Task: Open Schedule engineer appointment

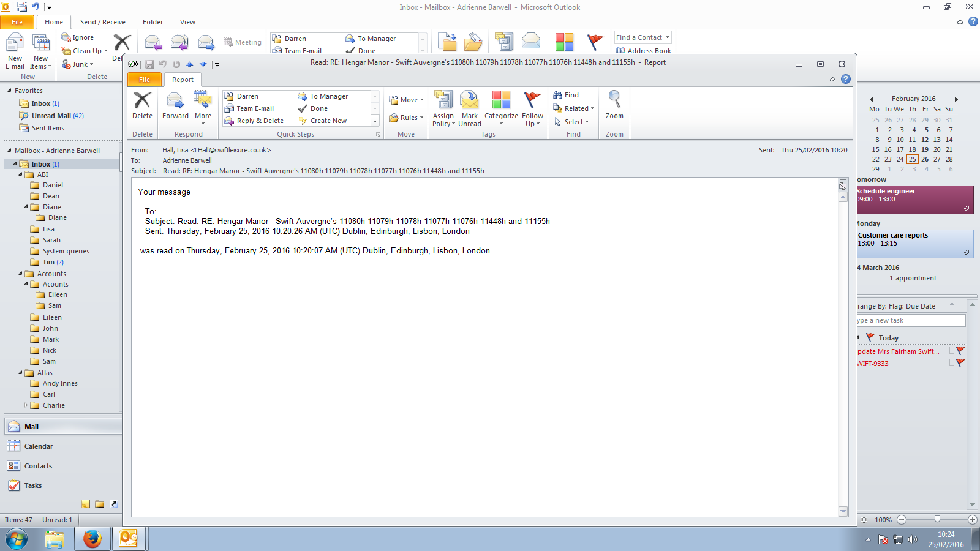Action: pyautogui.click(x=915, y=200)
